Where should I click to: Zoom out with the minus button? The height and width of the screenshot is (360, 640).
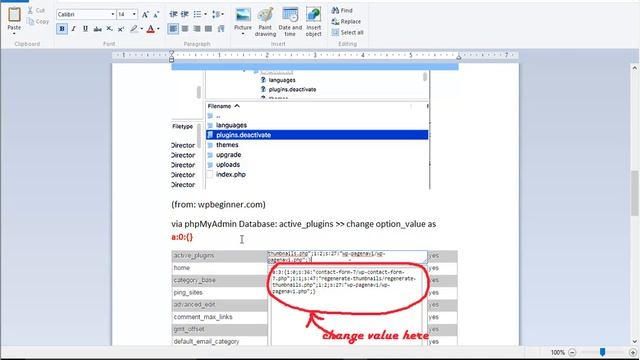click(x=572, y=352)
